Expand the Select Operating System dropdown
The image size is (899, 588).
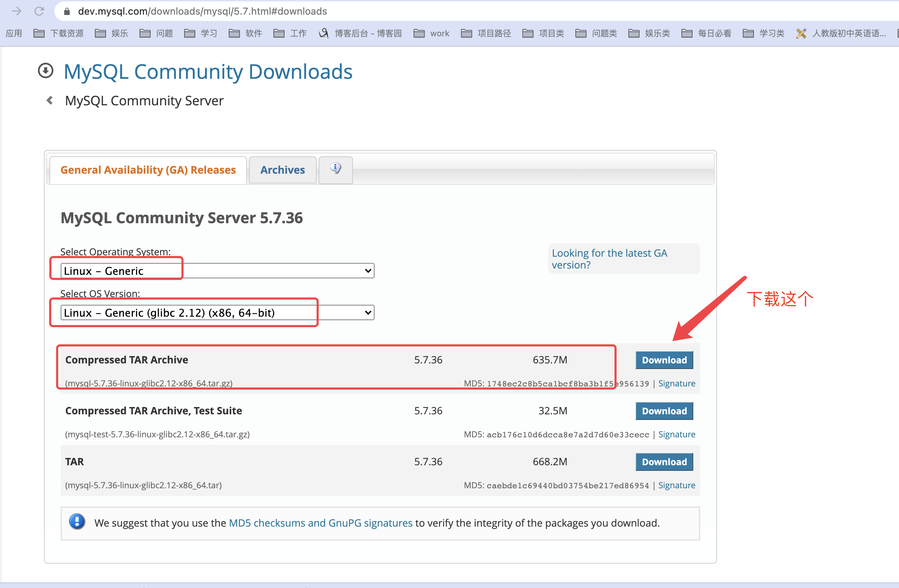tap(217, 271)
